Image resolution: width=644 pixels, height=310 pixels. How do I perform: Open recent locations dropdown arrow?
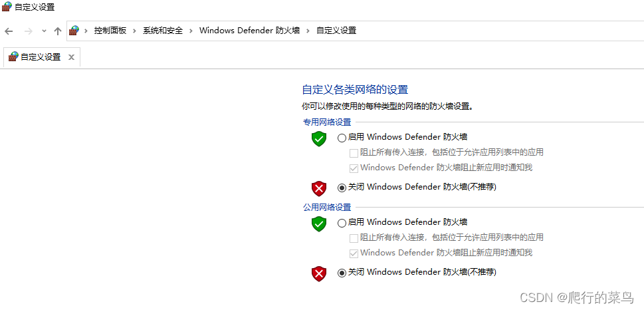44,31
